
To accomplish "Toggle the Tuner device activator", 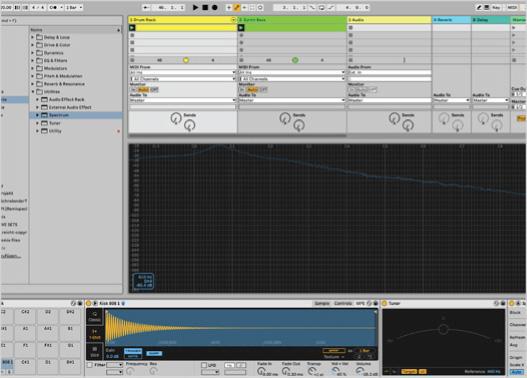I will coord(385,303).
